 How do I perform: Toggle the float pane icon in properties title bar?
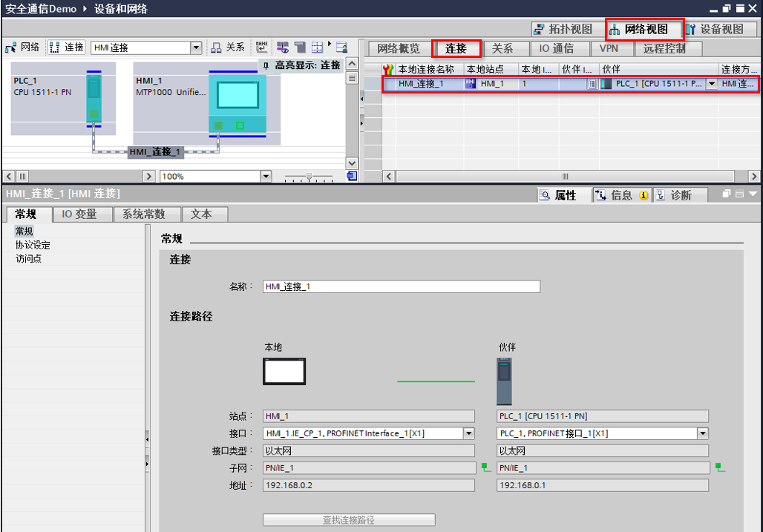725,194
